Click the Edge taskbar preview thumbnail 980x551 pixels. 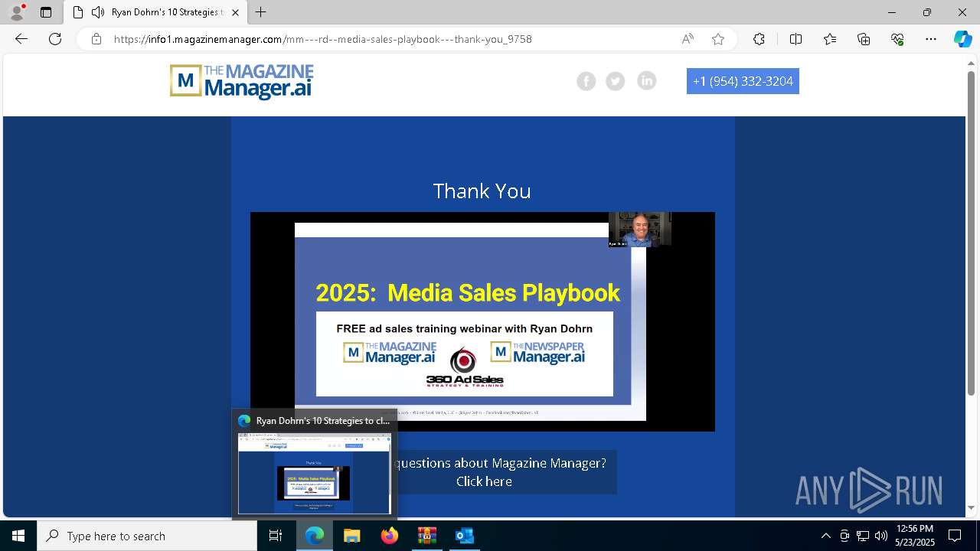coord(315,474)
